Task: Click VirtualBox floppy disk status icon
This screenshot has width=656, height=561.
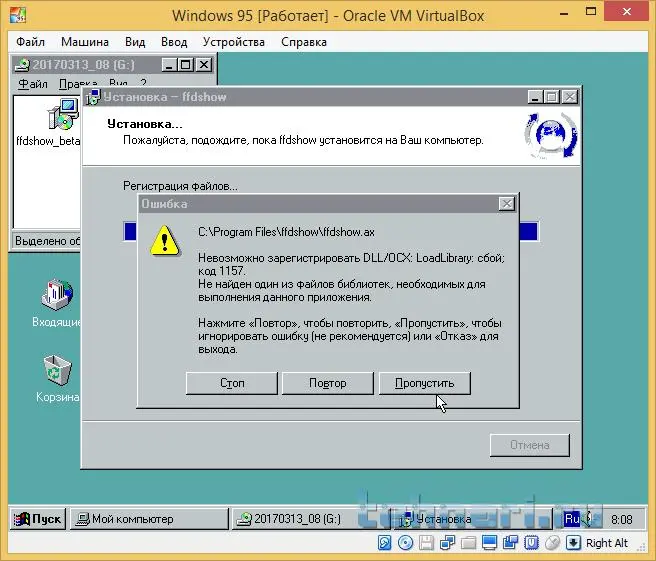Action: coord(426,543)
